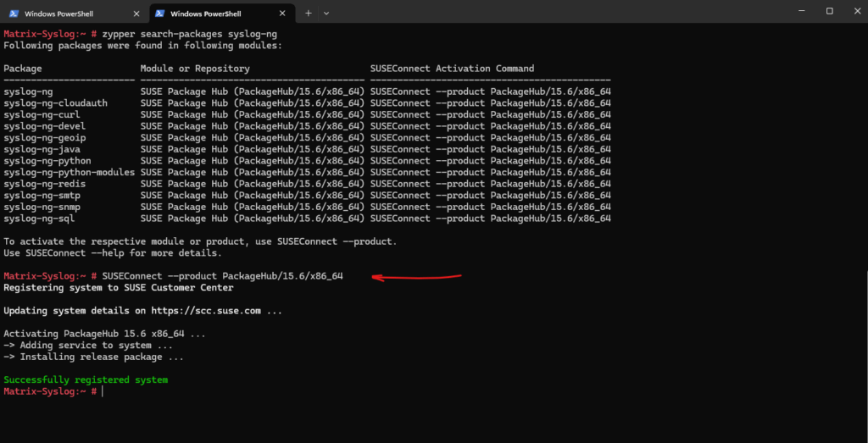The width and height of the screenshot is (868, 443).
Task: Expand the new-tab profile dropdown chevron
Action: click(326, 14)
